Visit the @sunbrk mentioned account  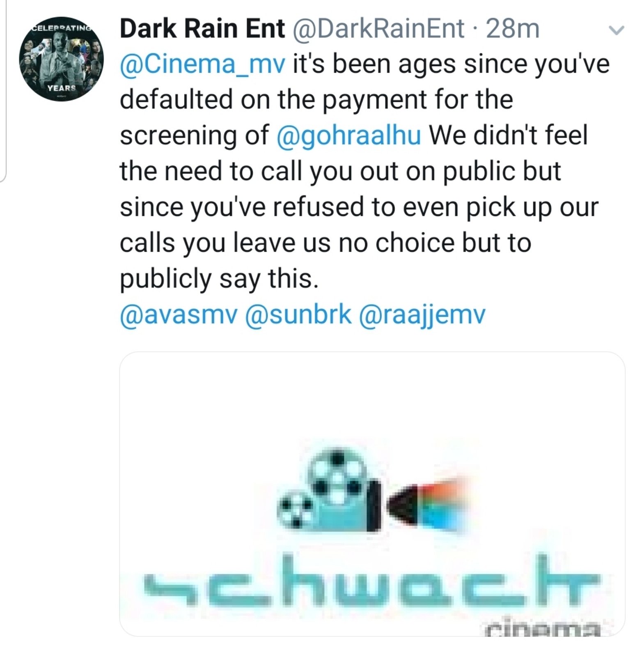point(298,315)
